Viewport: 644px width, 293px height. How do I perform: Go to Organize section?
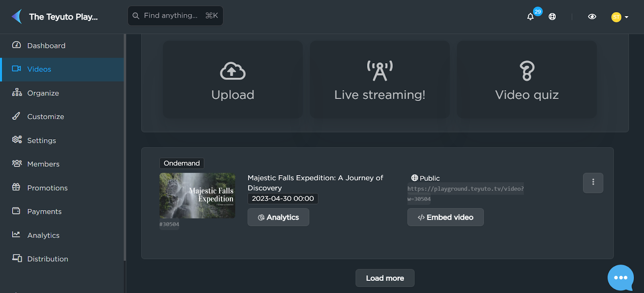pos(62,93)
